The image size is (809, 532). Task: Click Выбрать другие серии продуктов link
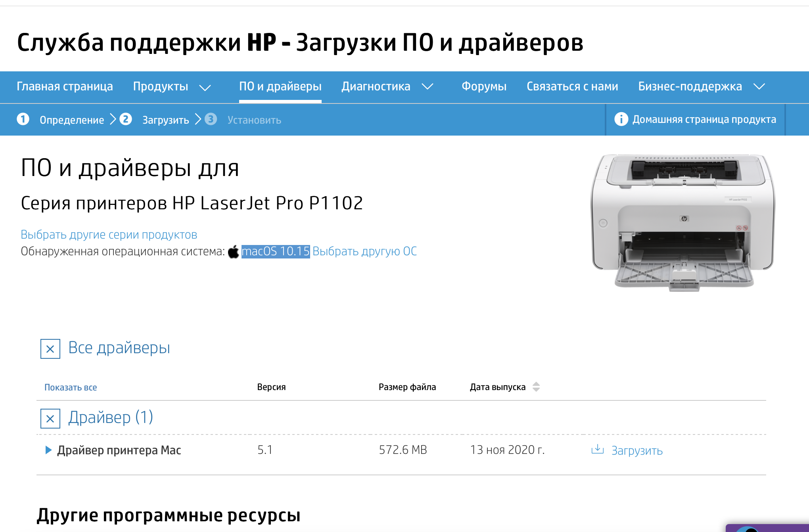[109, 234]
